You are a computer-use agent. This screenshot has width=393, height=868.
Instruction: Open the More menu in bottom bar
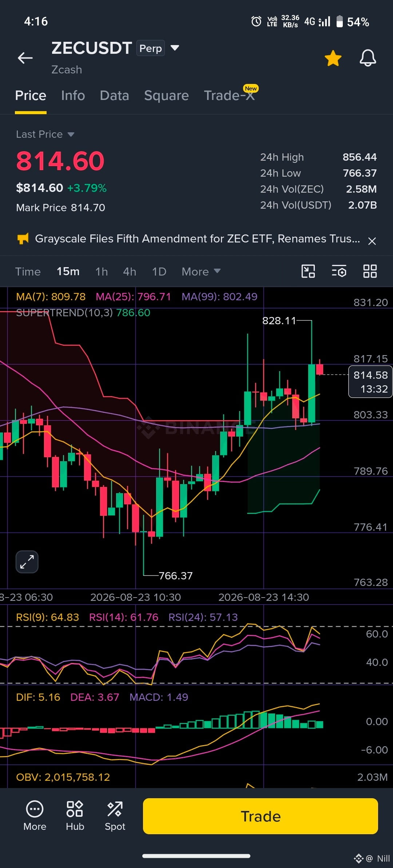pos(35,816)
